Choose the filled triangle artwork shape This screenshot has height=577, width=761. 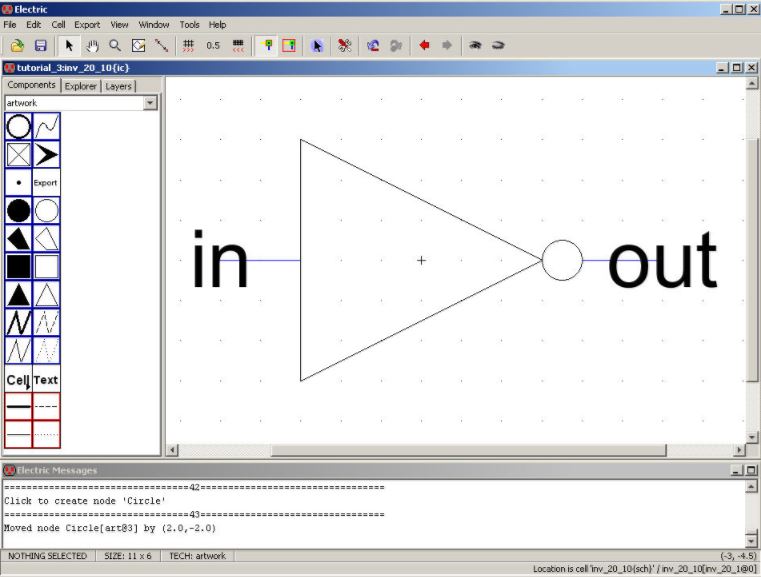[18, 294]
